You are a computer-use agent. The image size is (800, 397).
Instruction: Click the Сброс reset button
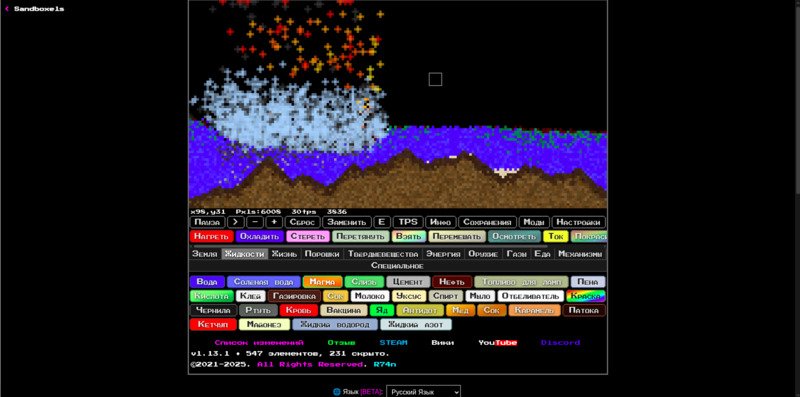coord(303,222)
